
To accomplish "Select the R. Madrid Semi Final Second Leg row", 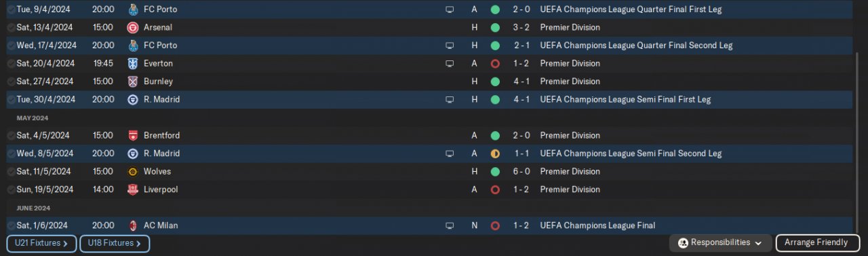I will (429, 153).
